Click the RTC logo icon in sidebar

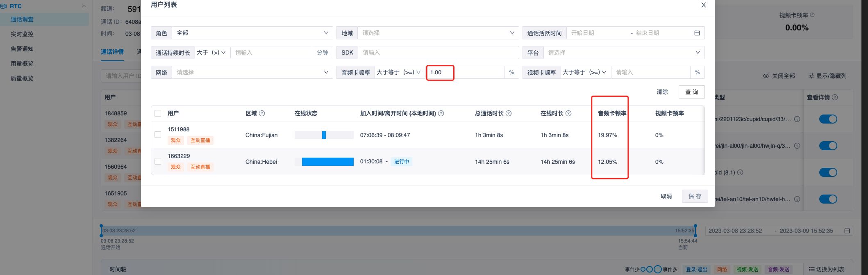[x=4, y=6]
